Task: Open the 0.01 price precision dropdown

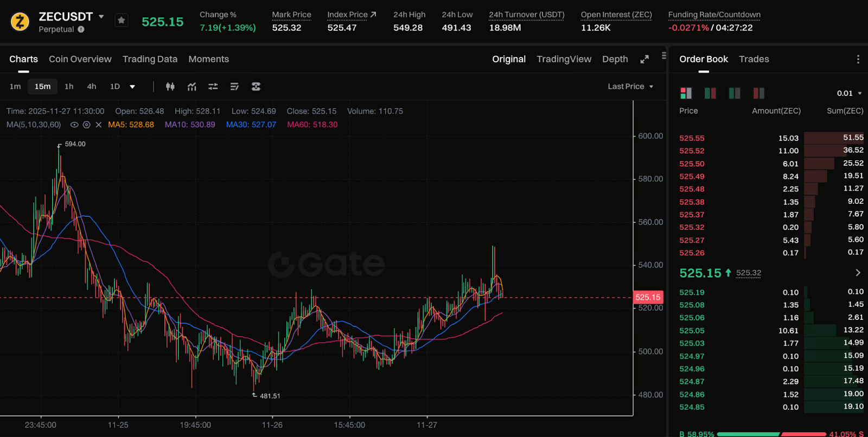Action: coord(850,93)
